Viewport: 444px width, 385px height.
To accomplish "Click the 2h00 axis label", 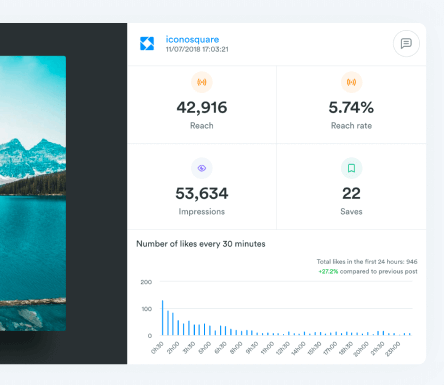I will tap(173, 347).
